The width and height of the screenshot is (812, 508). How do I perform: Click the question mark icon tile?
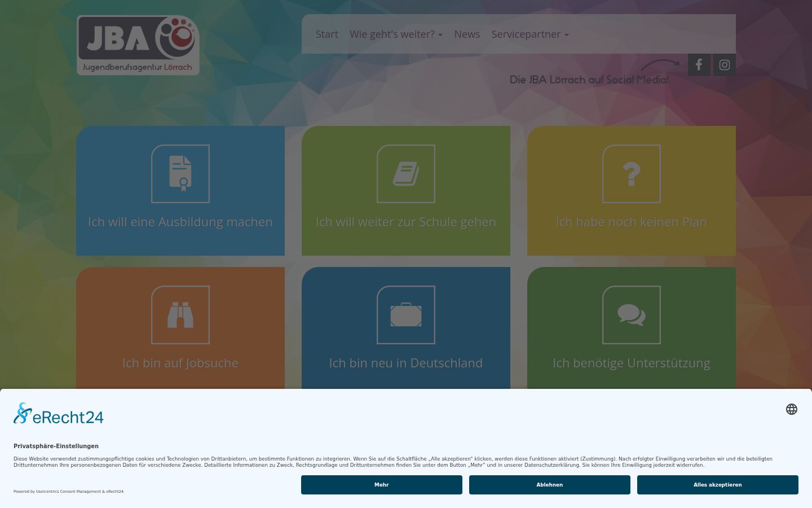point(632,174)
